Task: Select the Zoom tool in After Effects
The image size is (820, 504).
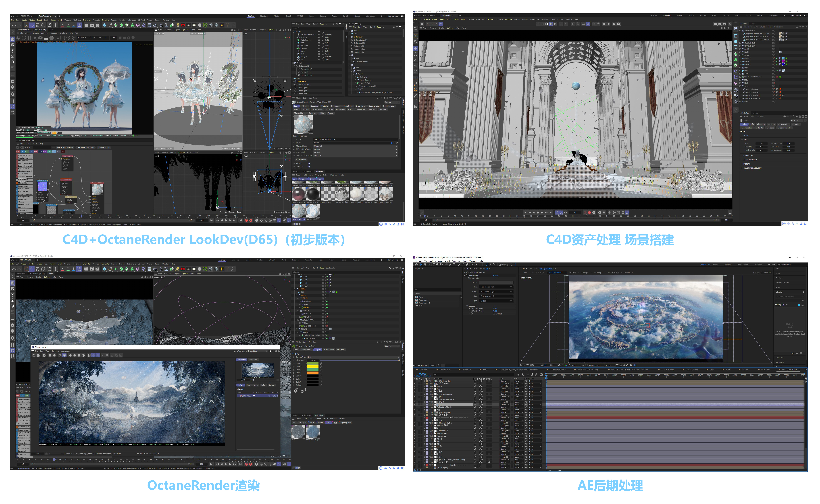Action: 429,265
